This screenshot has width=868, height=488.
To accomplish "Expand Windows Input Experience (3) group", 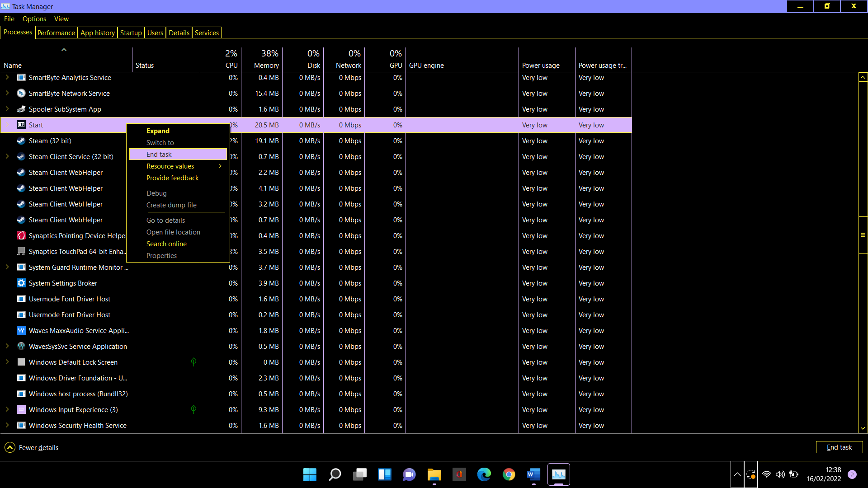I will tap(7, 409).
